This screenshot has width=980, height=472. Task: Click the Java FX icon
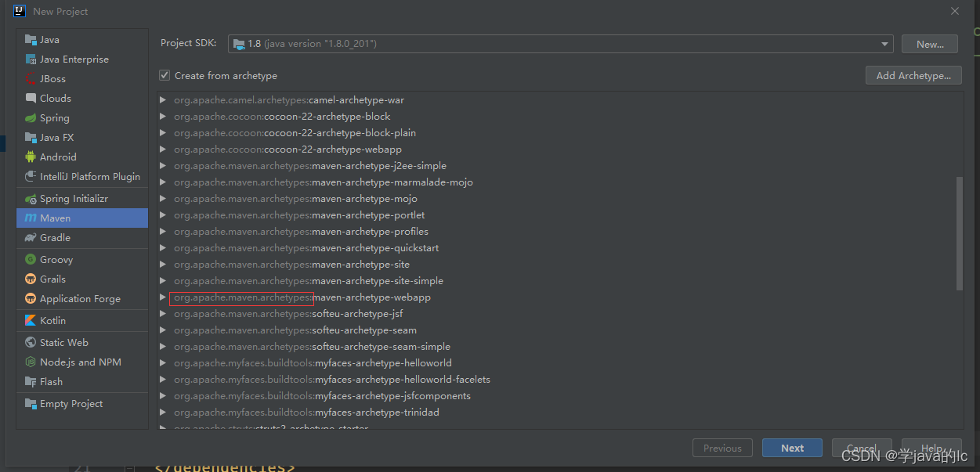pyautogui.click(x=31, y=138)
